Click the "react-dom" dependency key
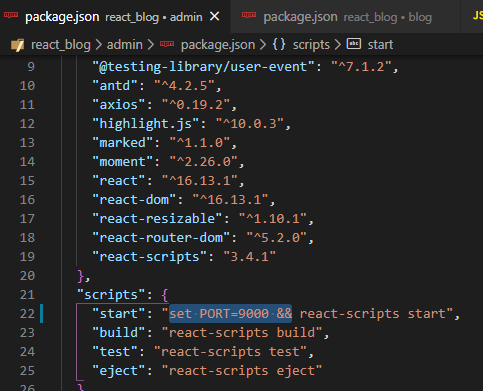Screen dimensions: 483x391 tap(134, 200)
